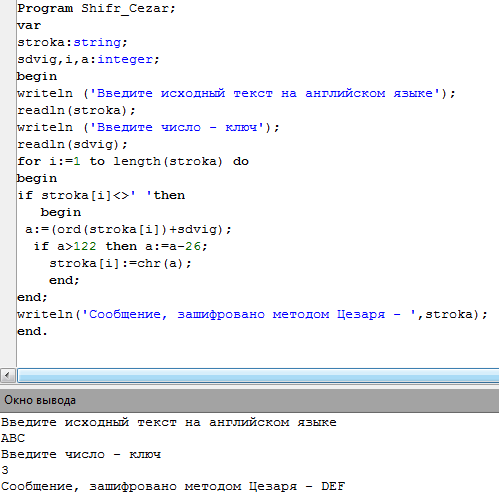The width and height of the screenshot is (499, 499).
Task: Click on 'readln(sdvig);' line
Action: point(72,144)
